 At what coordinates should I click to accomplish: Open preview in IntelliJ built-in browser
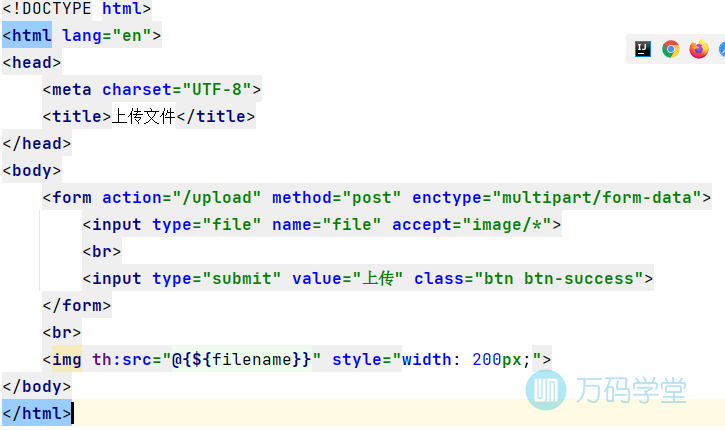click(x=643, y=49)
